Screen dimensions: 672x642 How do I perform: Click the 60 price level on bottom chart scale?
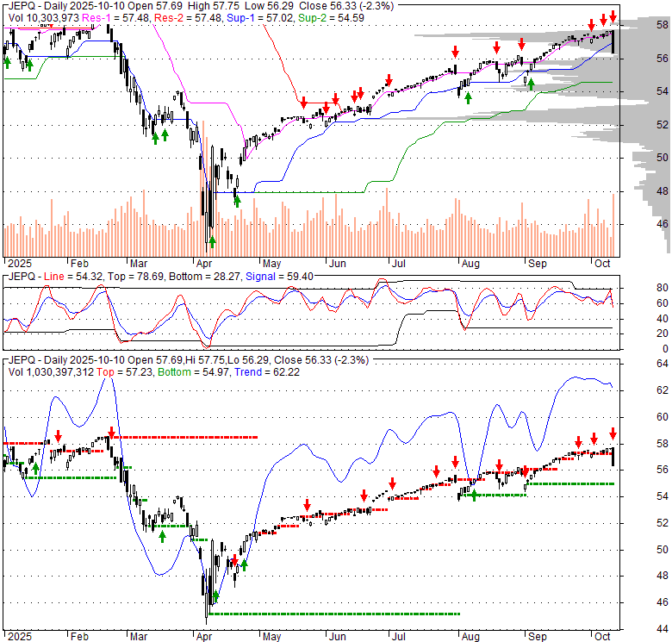663,416
